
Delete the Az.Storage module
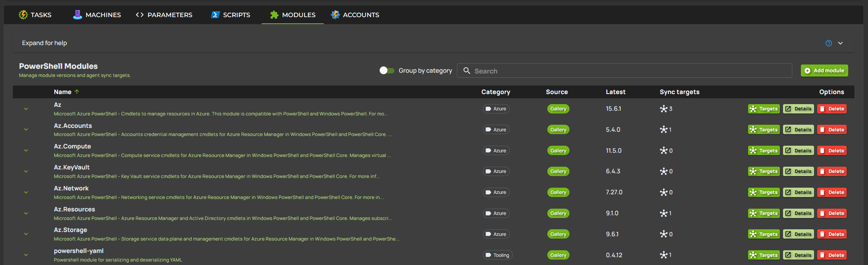[x=832, y=234]
